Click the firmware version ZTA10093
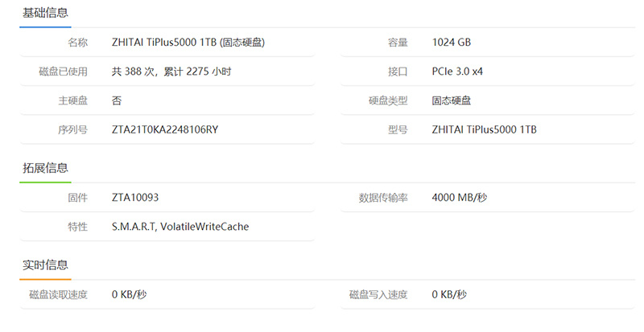 (x=141, y=198)
